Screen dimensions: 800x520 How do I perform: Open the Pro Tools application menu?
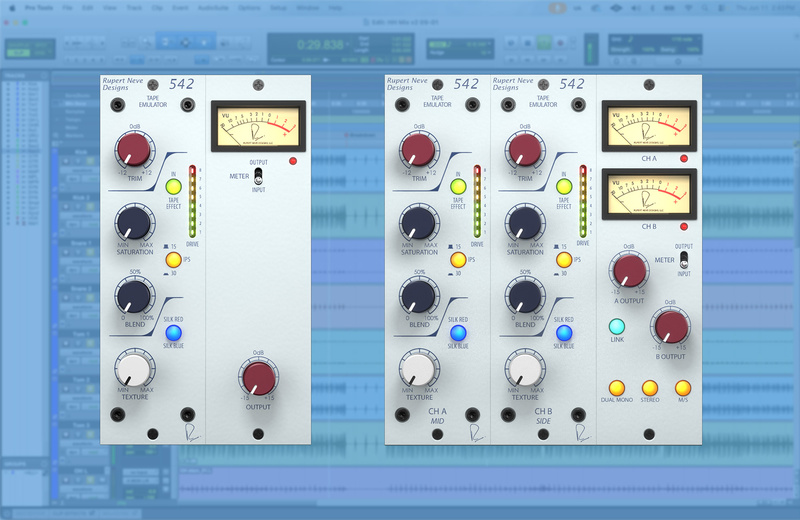coord(39,8)
